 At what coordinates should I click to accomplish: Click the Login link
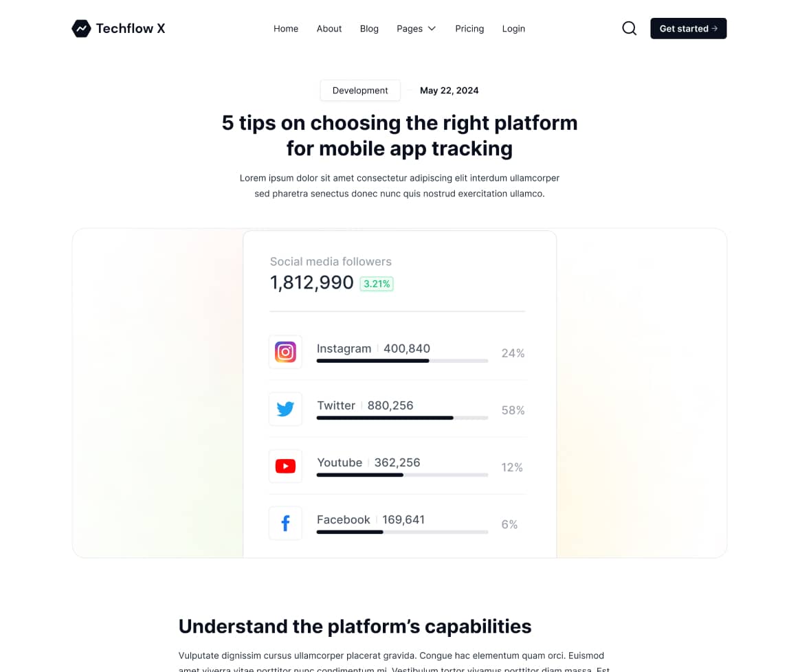[x=513, y=29]
